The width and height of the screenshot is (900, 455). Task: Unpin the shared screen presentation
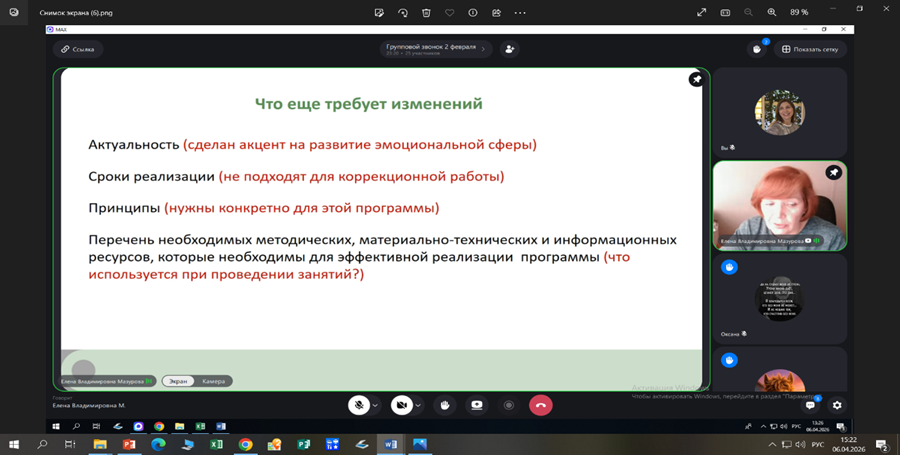[696, 79]
